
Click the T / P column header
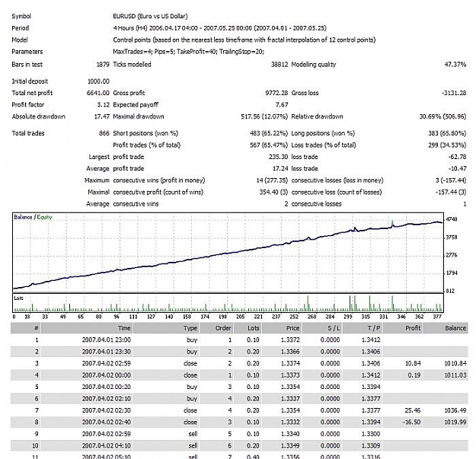coord(363,328)
